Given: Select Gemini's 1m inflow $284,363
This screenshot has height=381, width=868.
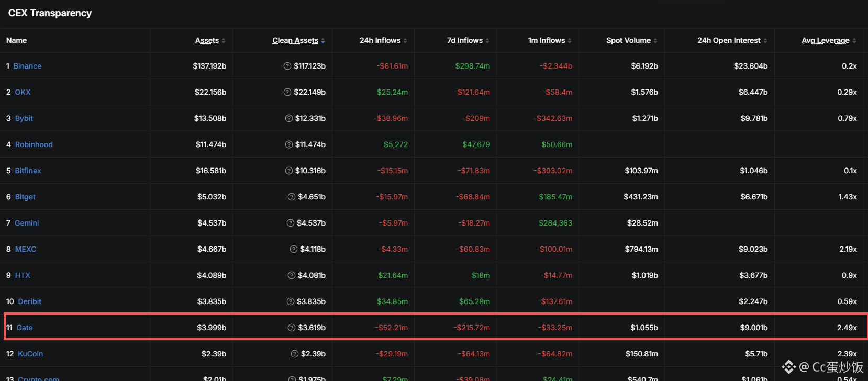Looking at the screenshot, I should 555,223.
